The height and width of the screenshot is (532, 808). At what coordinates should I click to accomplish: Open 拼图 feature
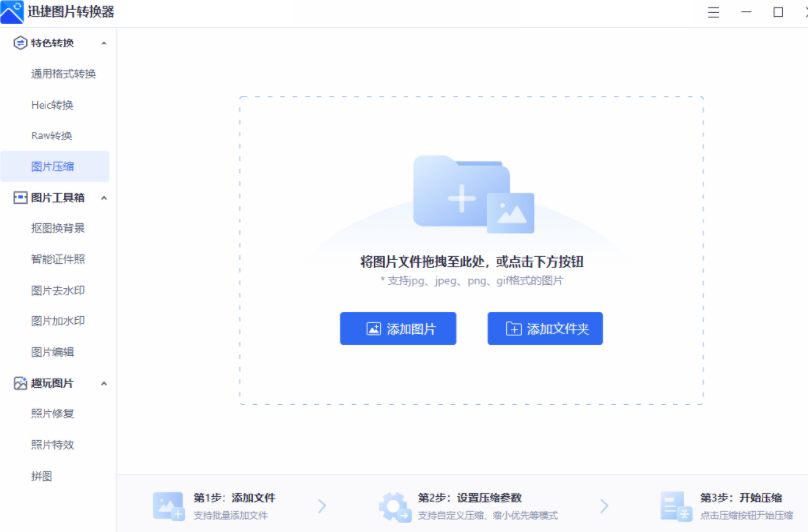pos(42,476)
